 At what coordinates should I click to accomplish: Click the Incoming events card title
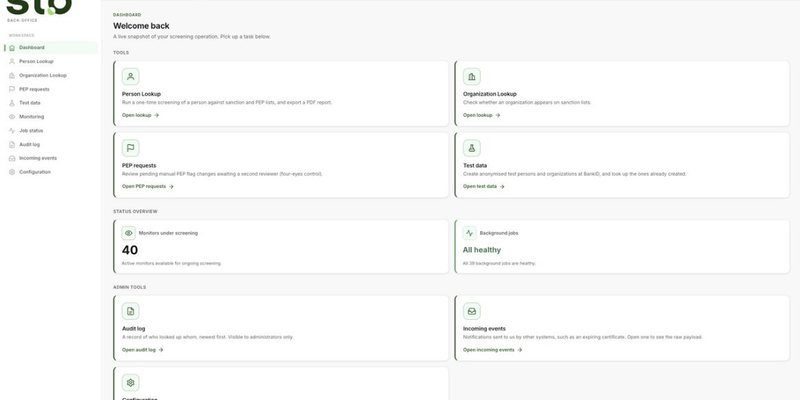484,329
